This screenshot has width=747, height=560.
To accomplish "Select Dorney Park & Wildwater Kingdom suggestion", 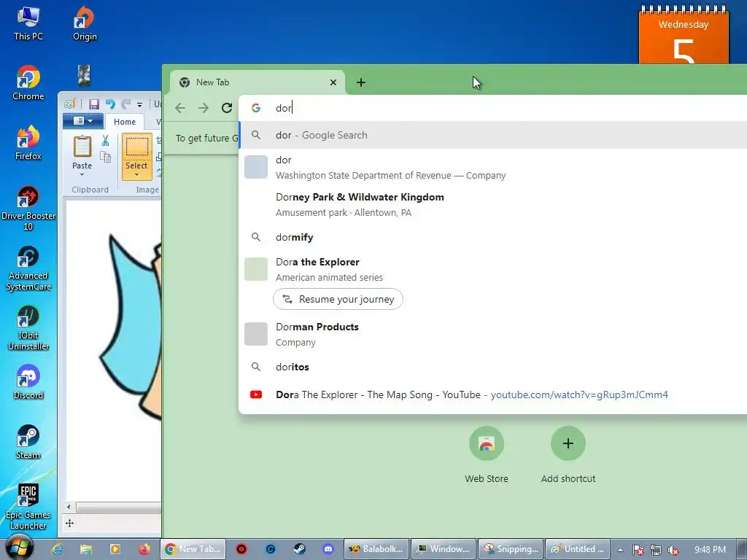I will pos(493,204).
